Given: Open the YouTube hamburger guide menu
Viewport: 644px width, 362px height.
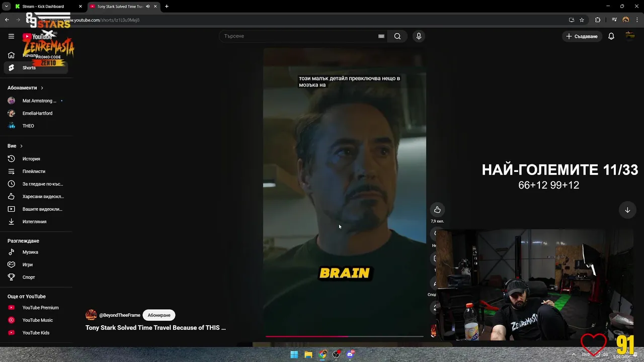Looking at the screenshot, I should tap(11, 36).
